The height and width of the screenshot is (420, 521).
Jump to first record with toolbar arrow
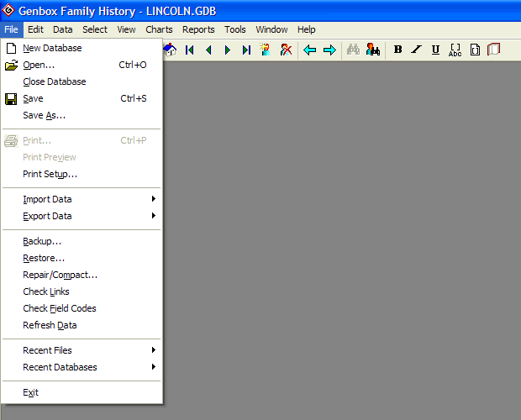point(190,50)
